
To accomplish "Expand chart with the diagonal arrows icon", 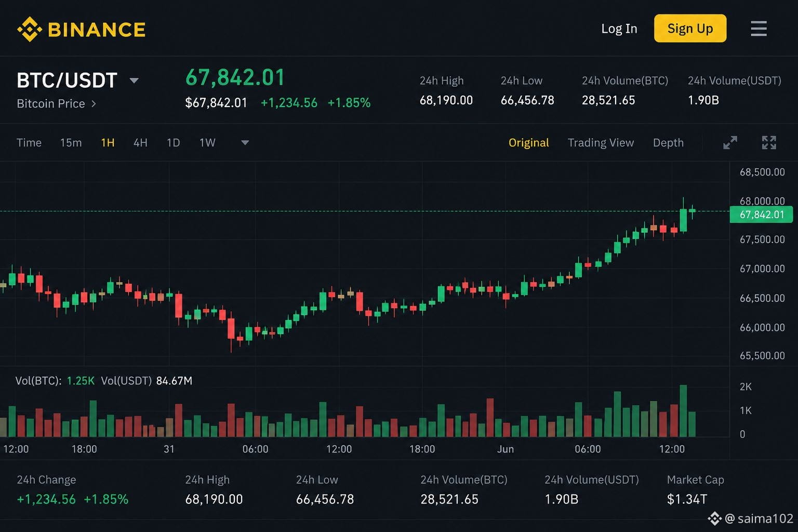I will click(x=730, y=142).
